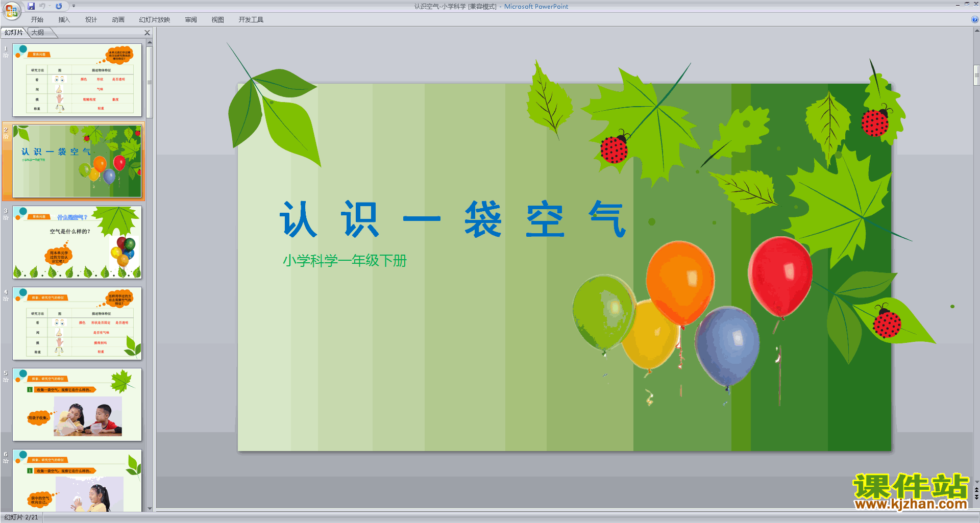This screenshot has height=523, width=980.
Task: Select the blue balloon on the slide
Action: pos(727,347)
